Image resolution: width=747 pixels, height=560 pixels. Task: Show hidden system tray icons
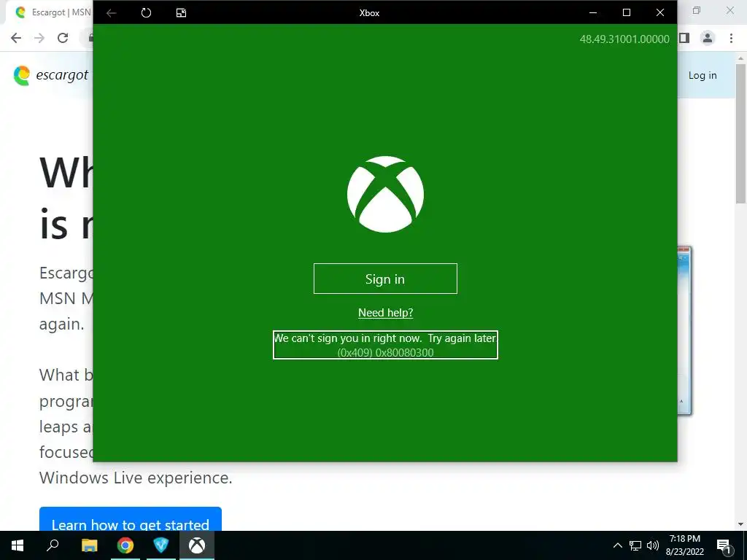point(617,545)
